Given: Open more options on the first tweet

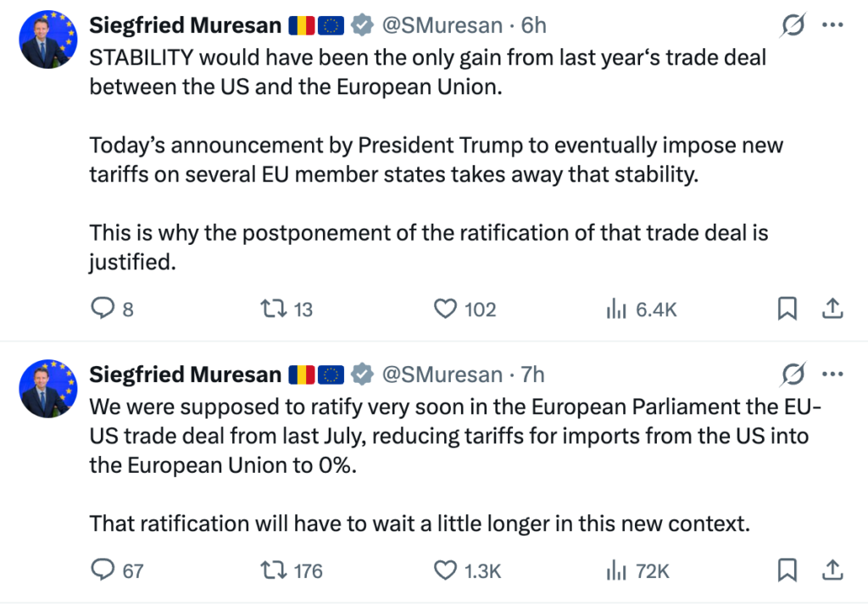Looking at the screenshot, I should pyautogui.click(x=832, y=26).
